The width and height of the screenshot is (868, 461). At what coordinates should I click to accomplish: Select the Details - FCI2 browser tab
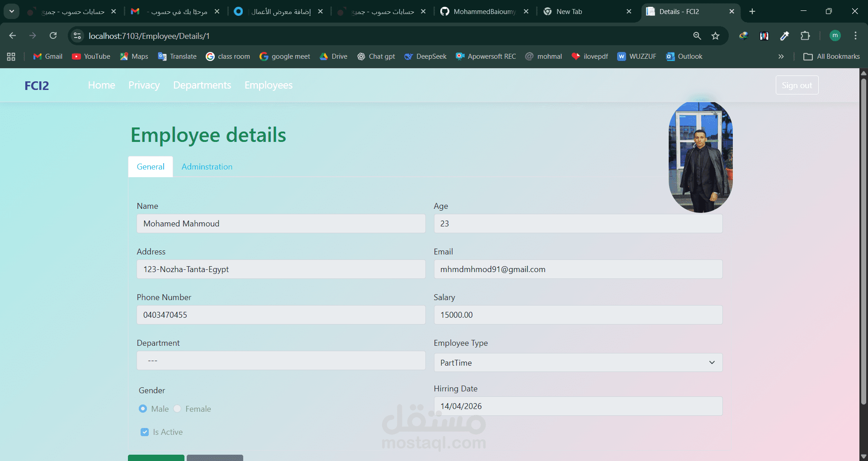(x=691, y=11)
